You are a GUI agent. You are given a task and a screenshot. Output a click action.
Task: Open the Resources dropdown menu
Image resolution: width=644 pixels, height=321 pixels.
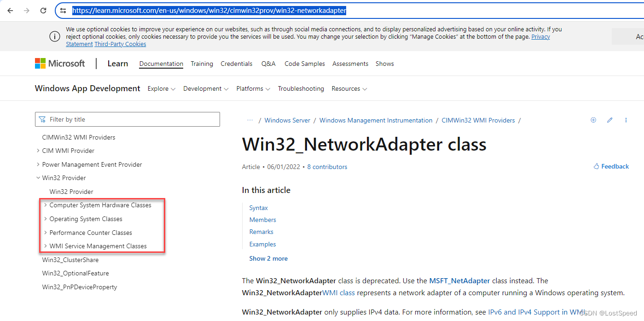[349, 88]
